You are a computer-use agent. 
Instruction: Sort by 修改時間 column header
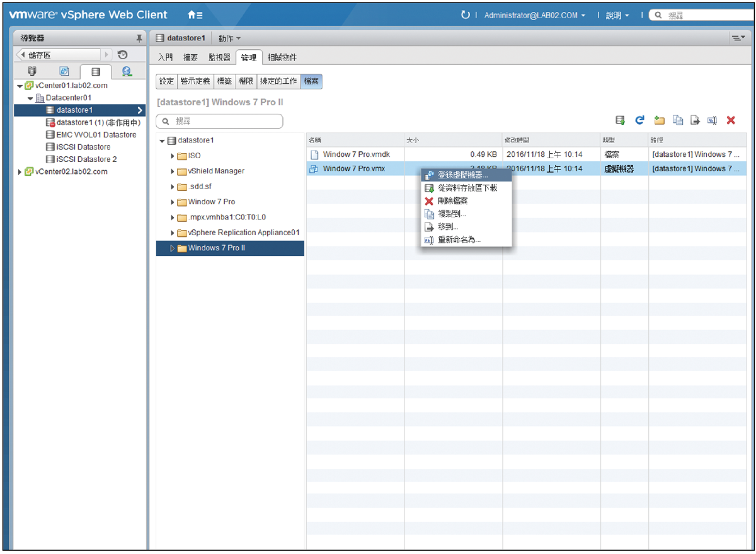551,139
